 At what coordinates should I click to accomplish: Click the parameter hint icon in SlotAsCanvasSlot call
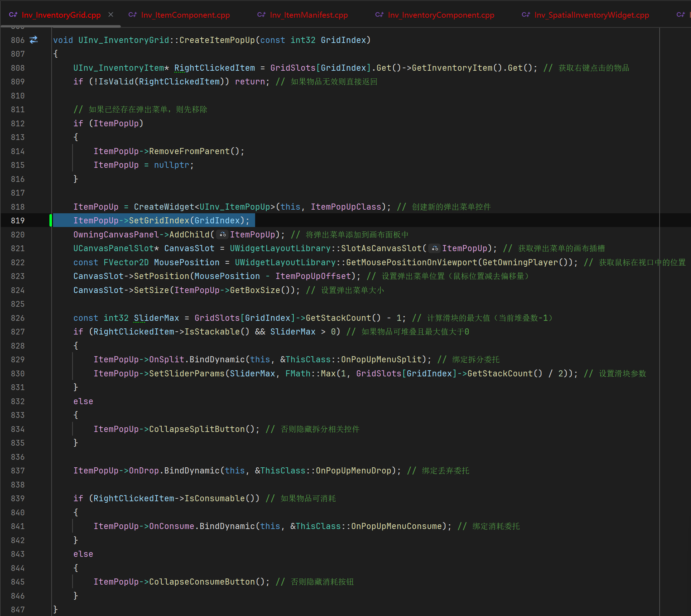tap(435, 248)
